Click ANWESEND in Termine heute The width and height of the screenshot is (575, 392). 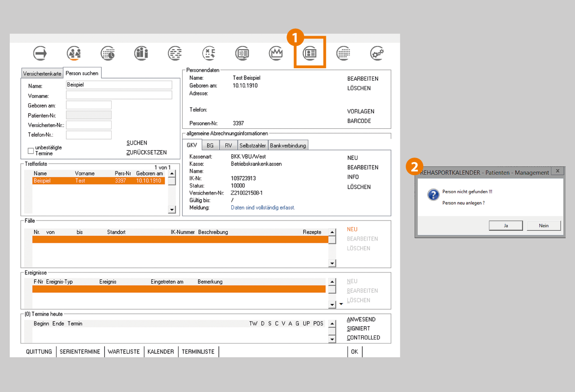(361, 319)
